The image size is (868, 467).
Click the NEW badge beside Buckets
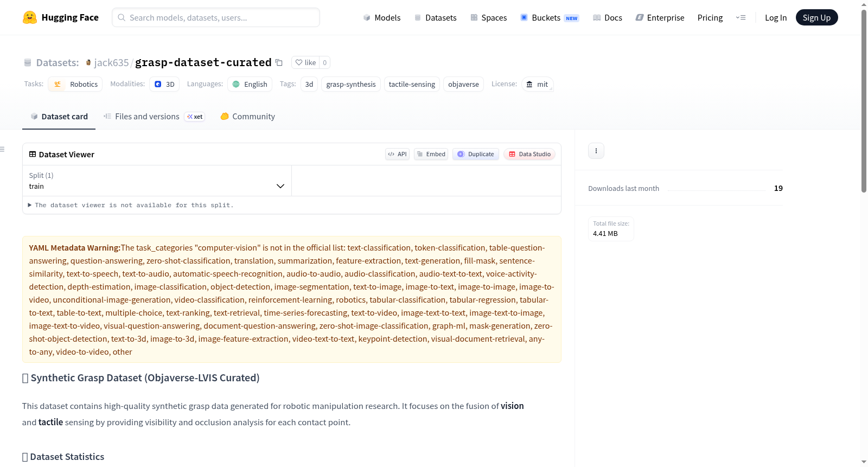(572, 18)
